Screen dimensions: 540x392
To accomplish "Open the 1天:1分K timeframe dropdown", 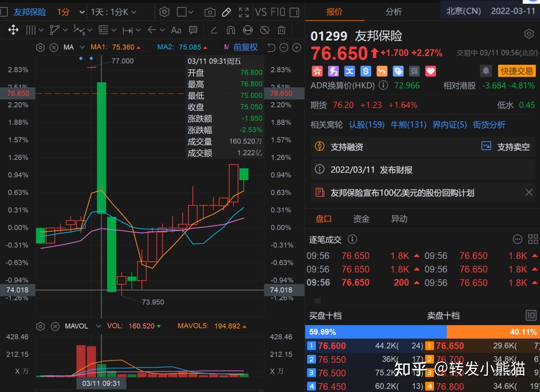I will click(x=114, y=12).
